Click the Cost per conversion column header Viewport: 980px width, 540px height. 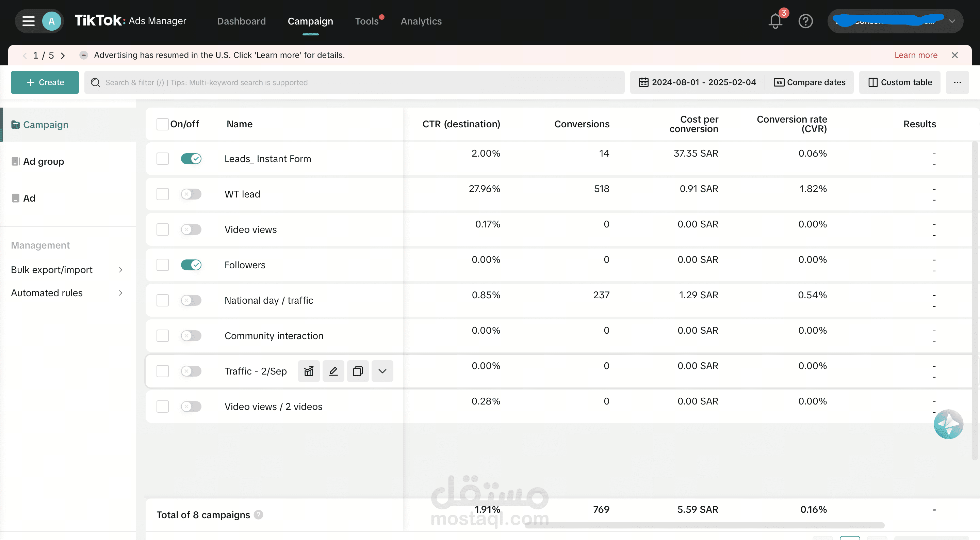tap(694, 124)
